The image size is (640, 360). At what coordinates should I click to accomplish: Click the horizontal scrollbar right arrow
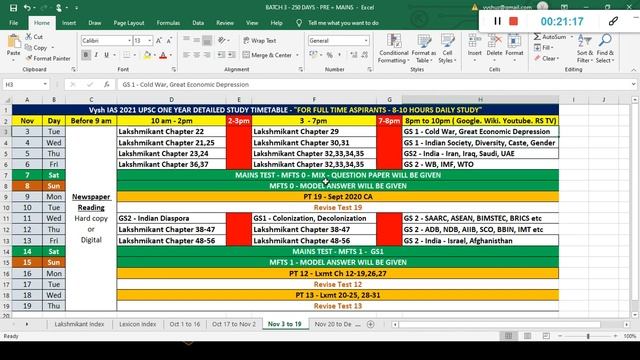pyautogui.click(x=626, y=324)
